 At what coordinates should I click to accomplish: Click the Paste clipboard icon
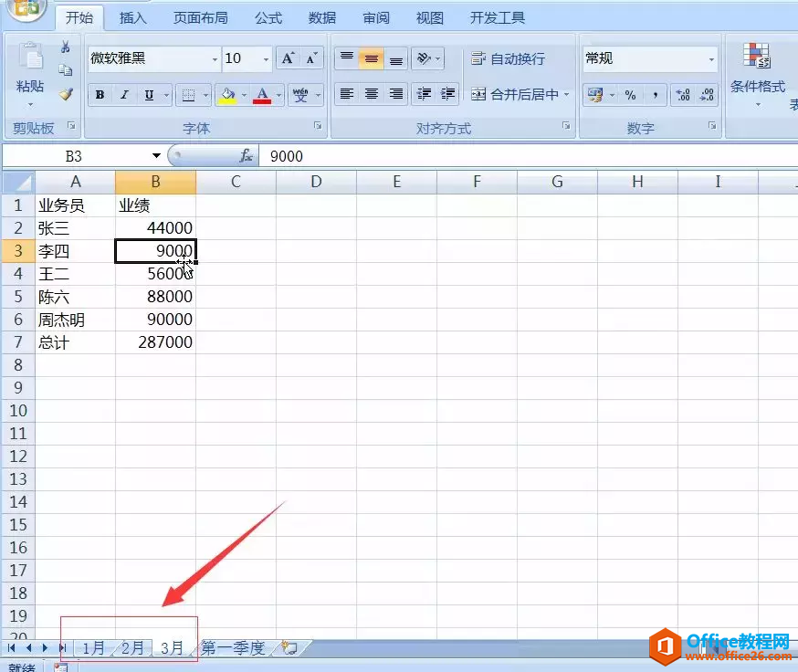pos(30,56)
